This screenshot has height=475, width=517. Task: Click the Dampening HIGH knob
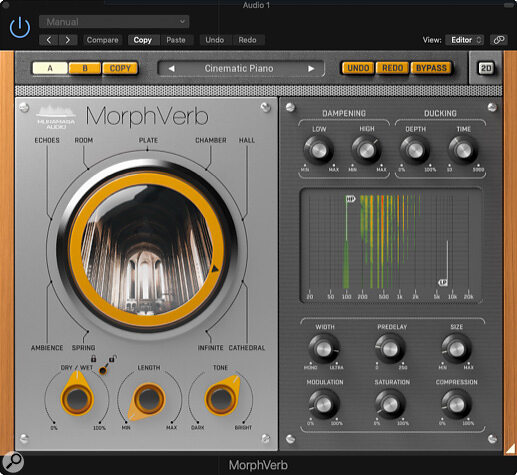[367, 150]
